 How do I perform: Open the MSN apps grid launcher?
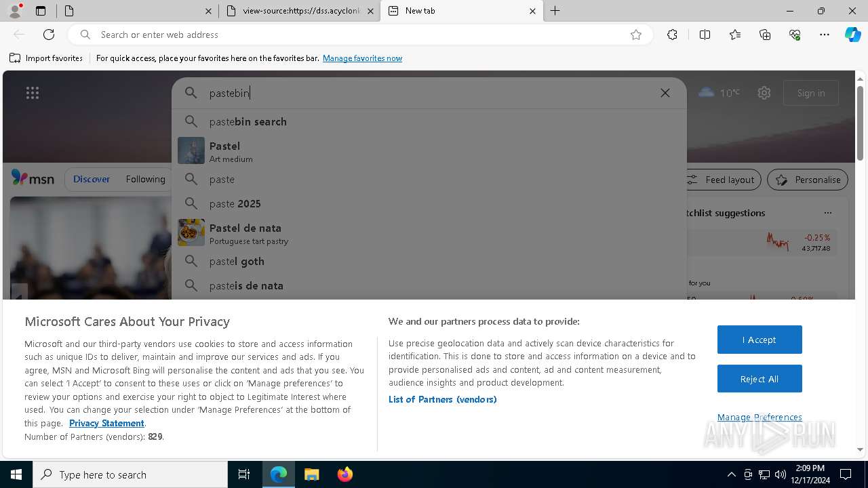[33, 93]
